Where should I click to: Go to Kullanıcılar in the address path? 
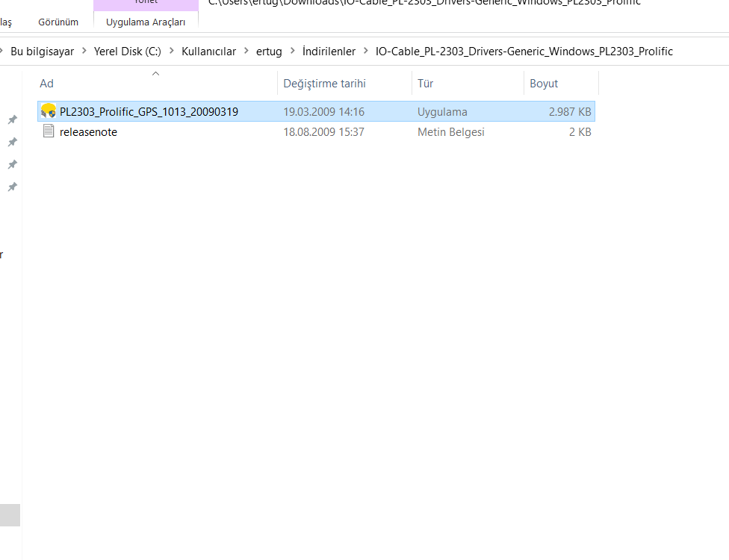click(208, 51)
